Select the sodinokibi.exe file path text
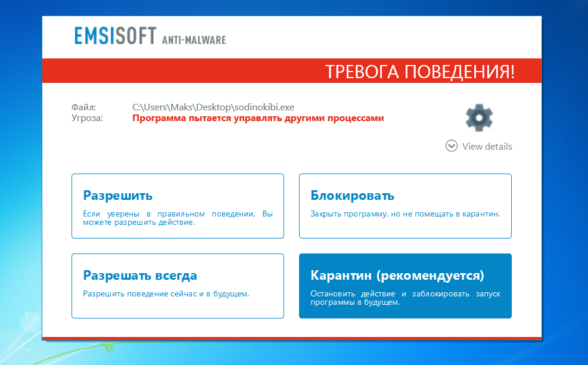Screen dimensions: 588x365 point(213,107)
